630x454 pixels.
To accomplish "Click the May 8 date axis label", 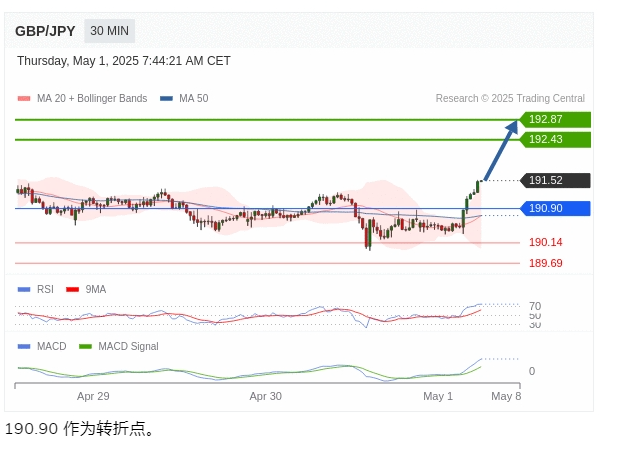I will pos(506,396).
